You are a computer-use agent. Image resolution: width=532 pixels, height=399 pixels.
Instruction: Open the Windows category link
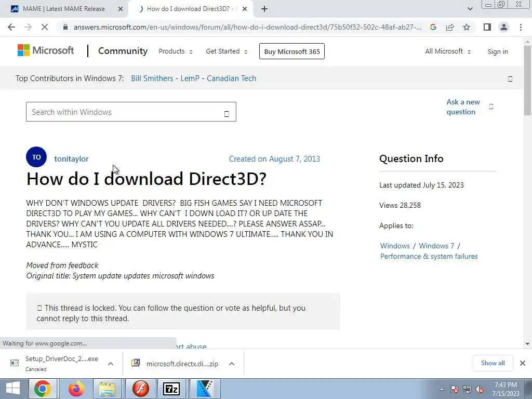coord(395,246)
